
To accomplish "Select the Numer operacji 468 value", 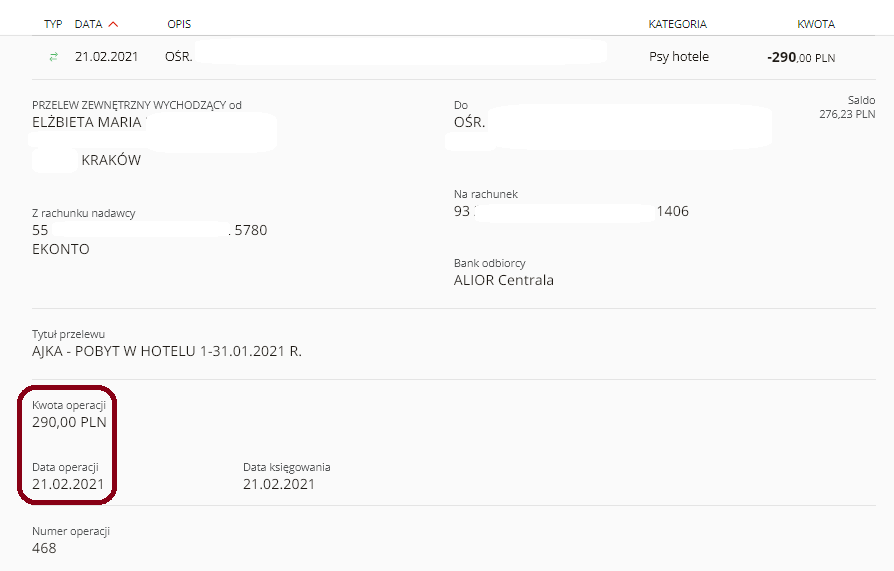I will 44,548.
